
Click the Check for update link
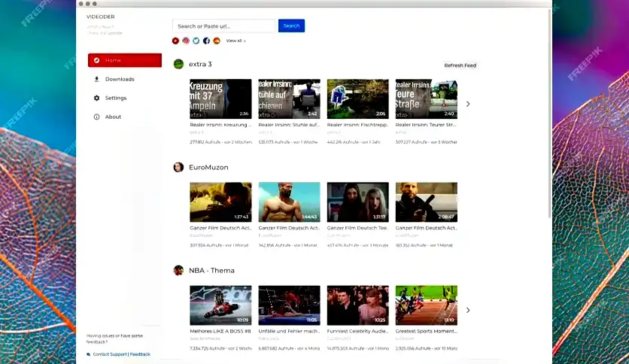[x=105, y=33]
